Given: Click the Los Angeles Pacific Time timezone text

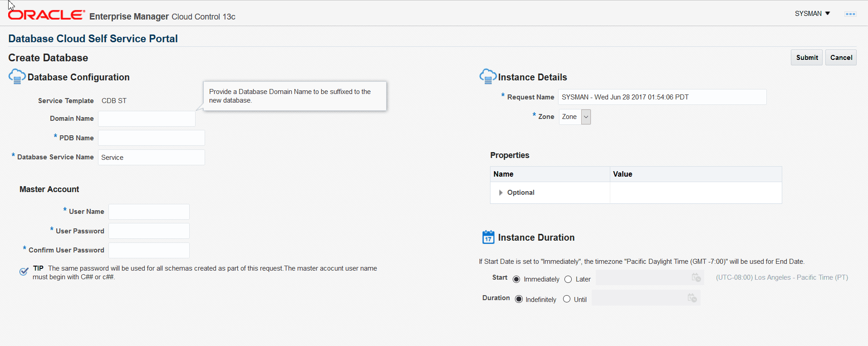Looking at the screenshot, I should pos(782,277).
